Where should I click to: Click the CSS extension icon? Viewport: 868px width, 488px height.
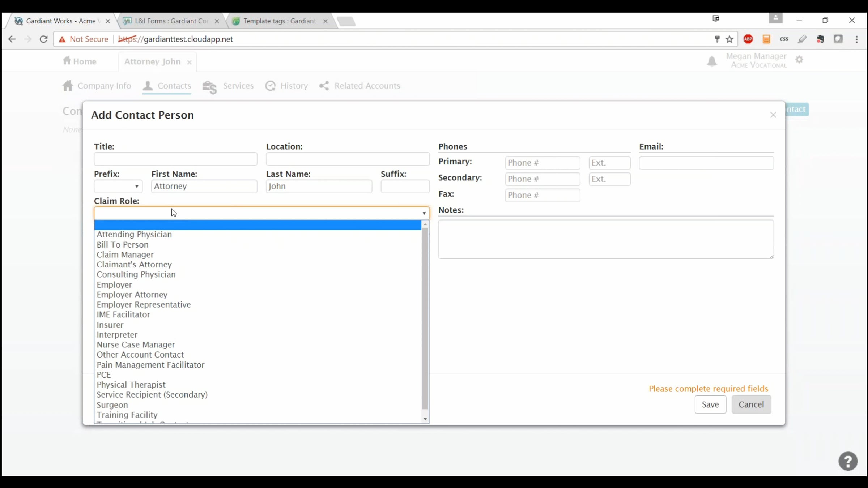[784, 39]
